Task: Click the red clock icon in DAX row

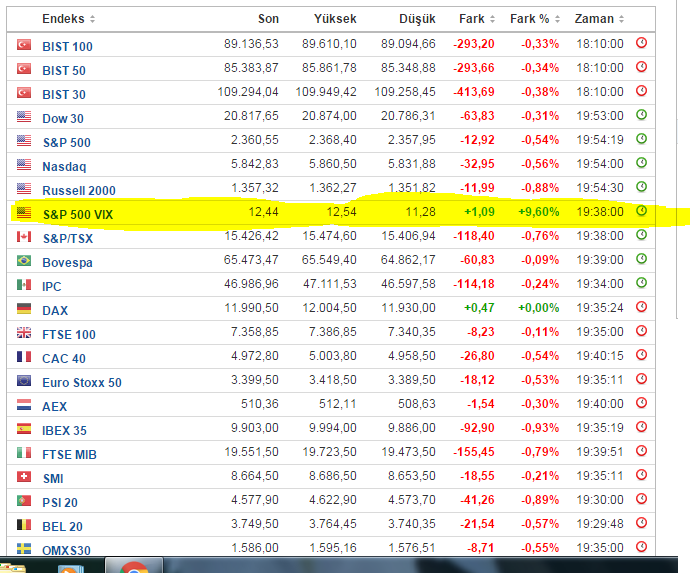Action: [642, 307]
